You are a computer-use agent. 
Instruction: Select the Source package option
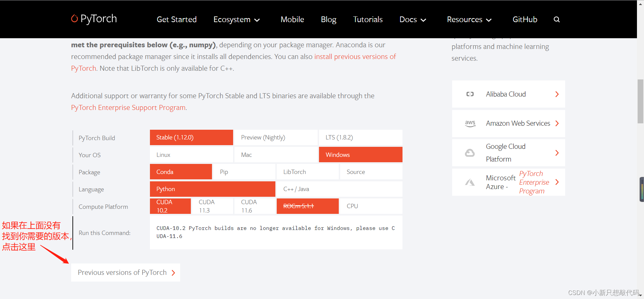tap(371, 172)
